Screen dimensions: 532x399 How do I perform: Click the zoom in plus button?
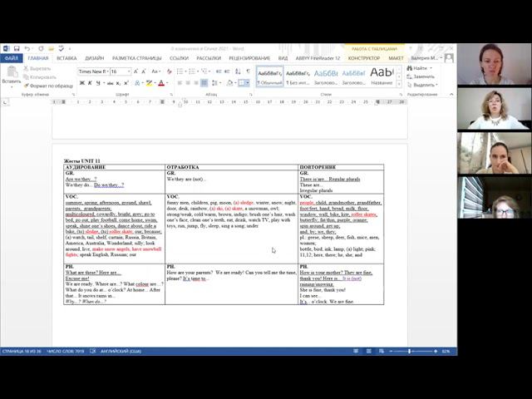click(x=436, y=351)
